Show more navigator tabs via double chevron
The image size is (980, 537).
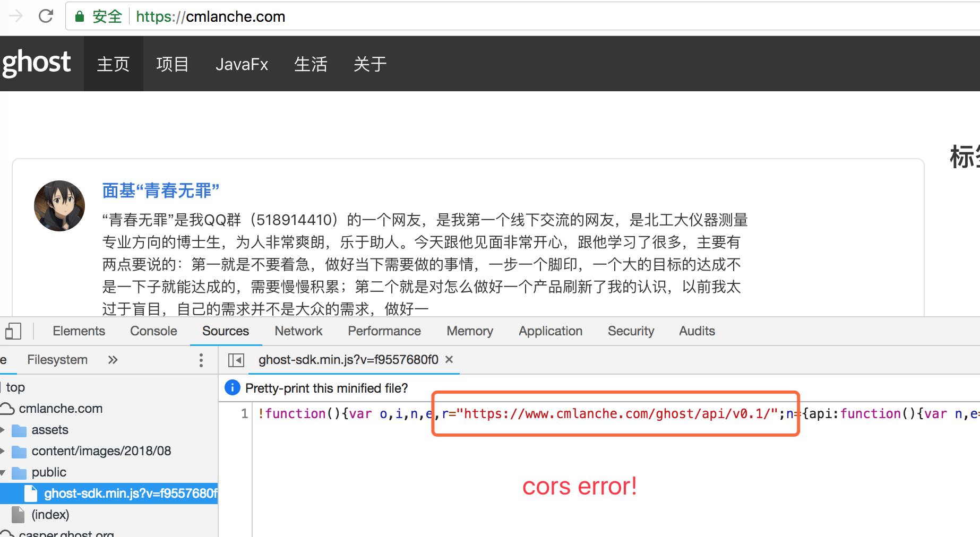point(113,360)
